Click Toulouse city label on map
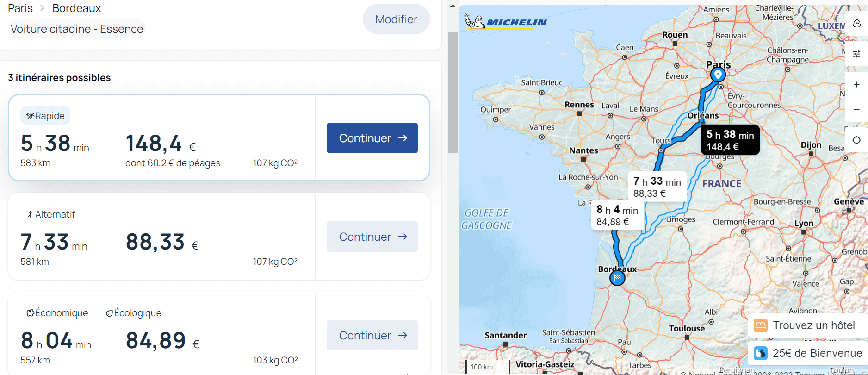868x375 pixels. [x=687, y=328]
